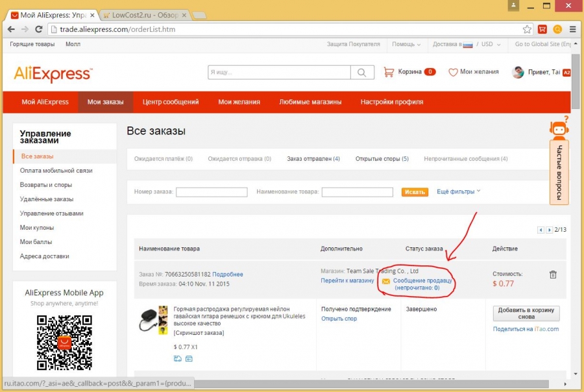584x392 pixels.
Task: Reload the page with browser refresh icon
Action: [x=39, y=29]
